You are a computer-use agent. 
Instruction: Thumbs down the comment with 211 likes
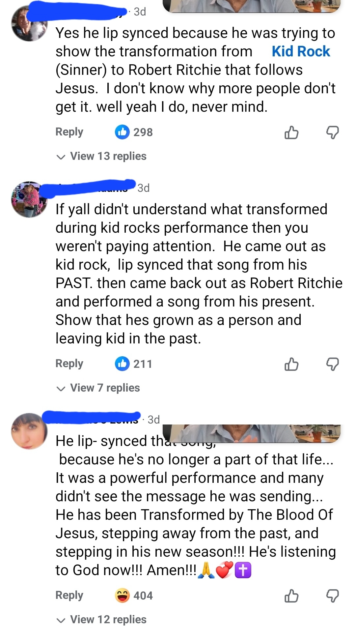(332, 364)
